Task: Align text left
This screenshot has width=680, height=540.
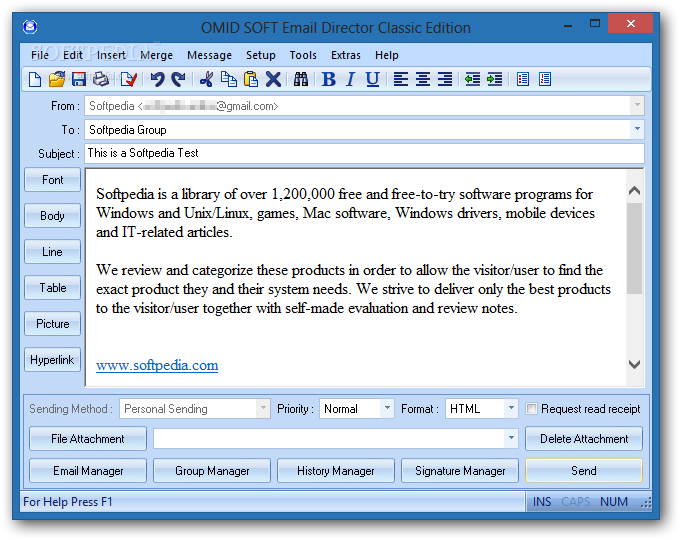Action: coord(401,79)
